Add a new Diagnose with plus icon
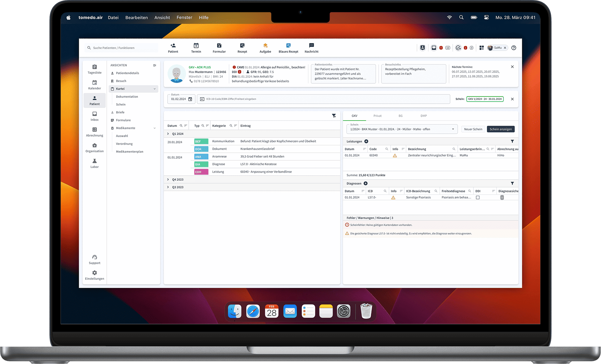Image resolution: width=601 pixels, height=364 pixels. pos(366,183)
